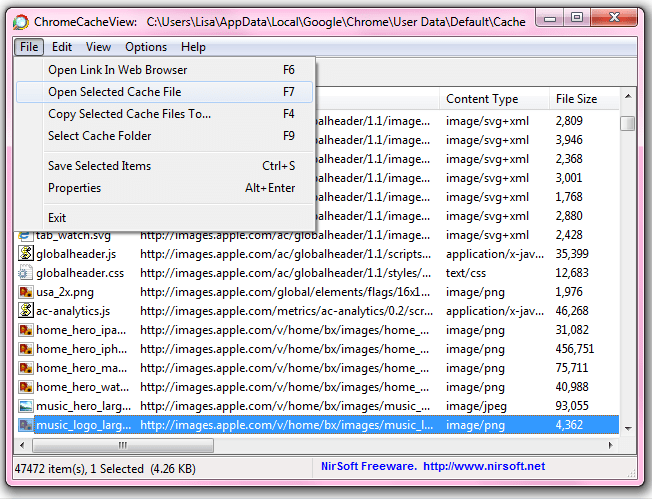652x499 pixels.
Task: Choose Select Cache Folder
Action: click(165, 136)
